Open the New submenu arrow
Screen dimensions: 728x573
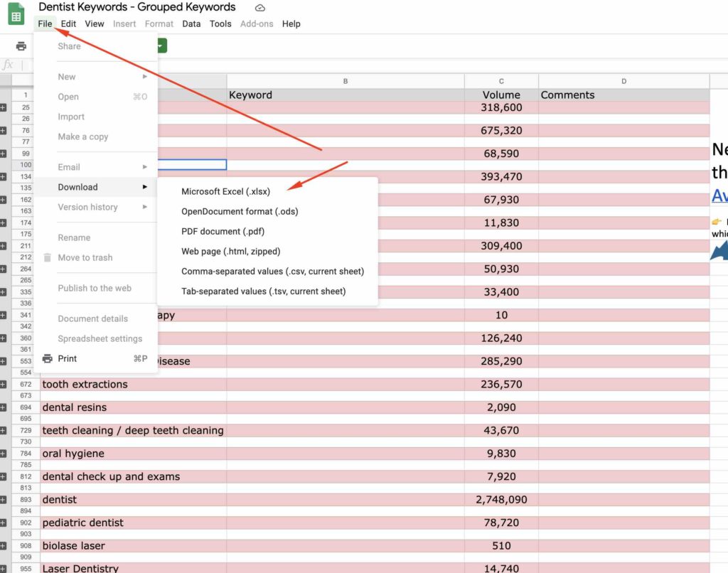pos(144,77)
